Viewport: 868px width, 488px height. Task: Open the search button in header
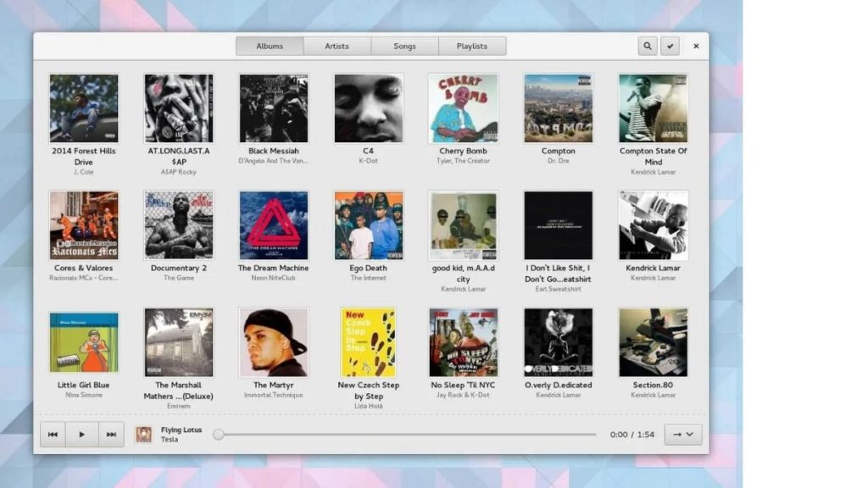pos(648,47)
